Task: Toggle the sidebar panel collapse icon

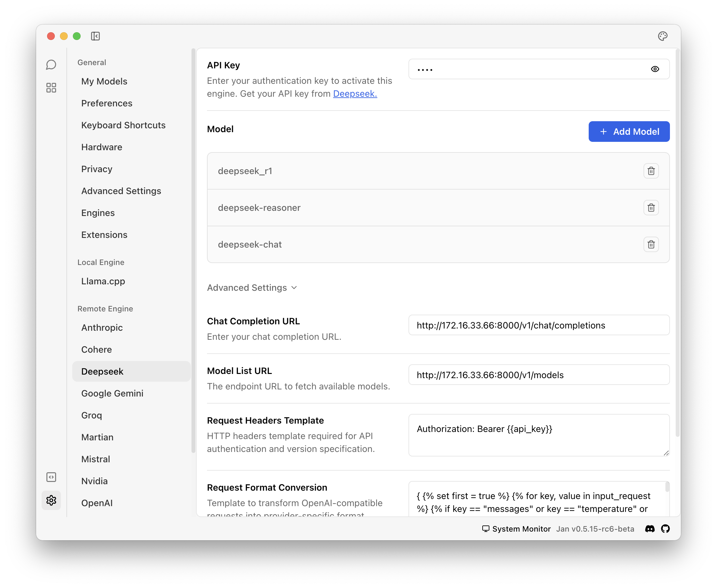Action: click(x=95, y=36)
